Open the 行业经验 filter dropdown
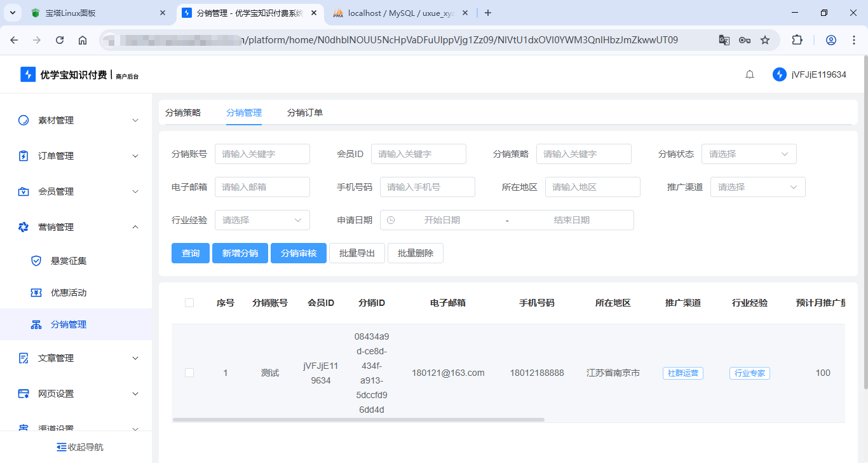This screenshot has width=868, height=463. point(262,220)
